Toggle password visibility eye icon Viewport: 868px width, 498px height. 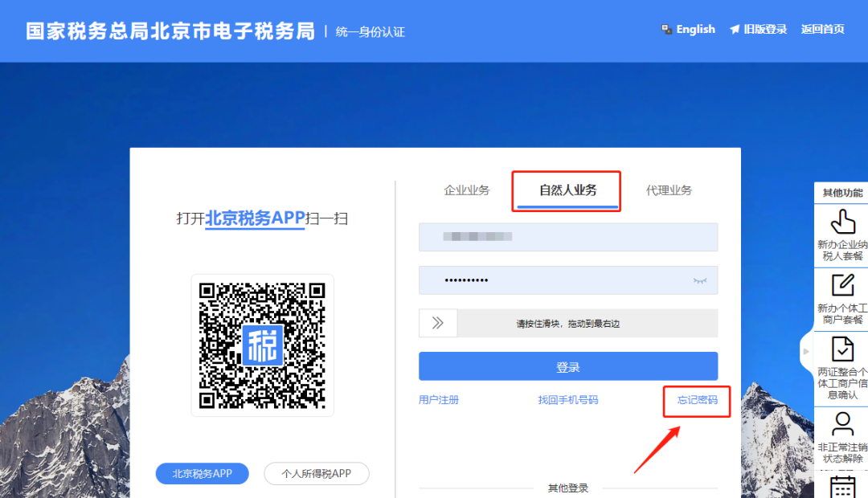(700, 280)
